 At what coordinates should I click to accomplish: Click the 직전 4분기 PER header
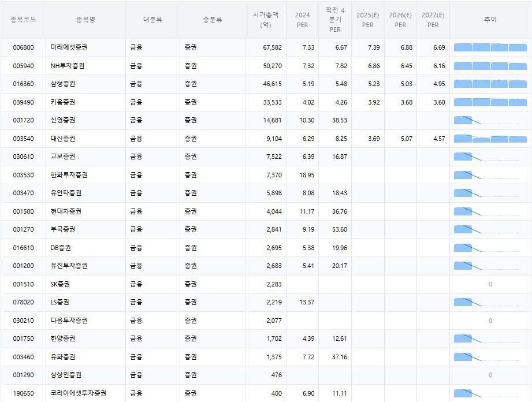pyautogui.click(x=335, y=20)
